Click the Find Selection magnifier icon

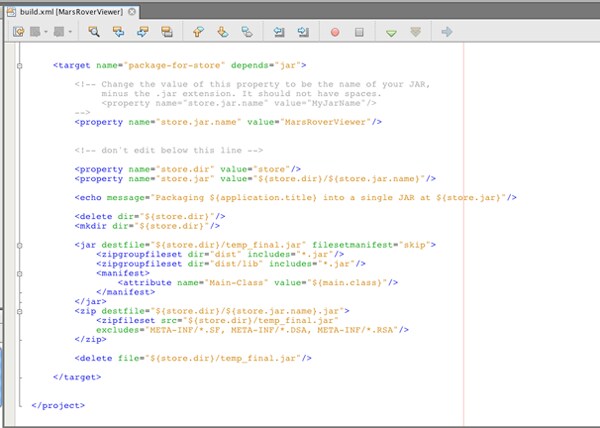94,32
